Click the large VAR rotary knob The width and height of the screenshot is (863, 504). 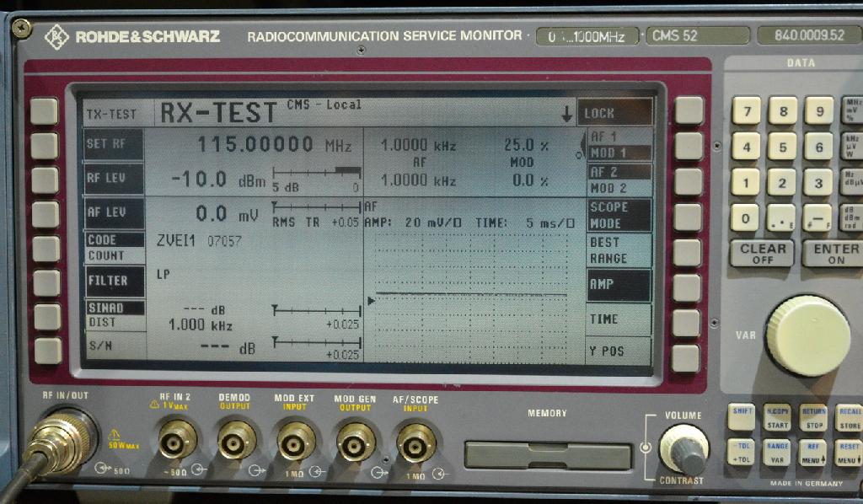(x=808, y=335)
